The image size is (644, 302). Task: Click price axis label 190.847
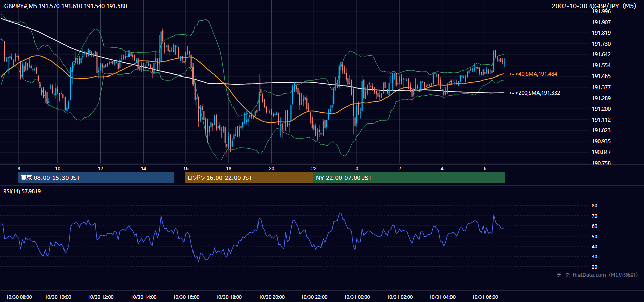601,153
